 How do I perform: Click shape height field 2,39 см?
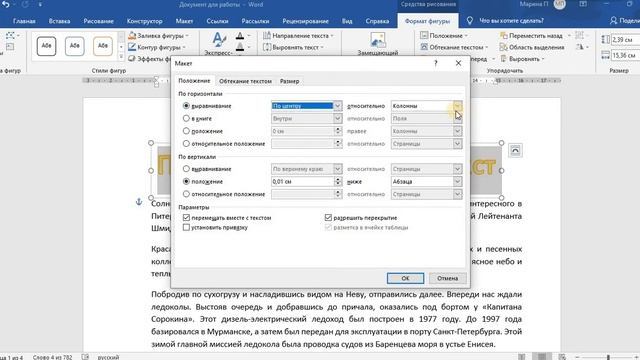tap(624, 40)
